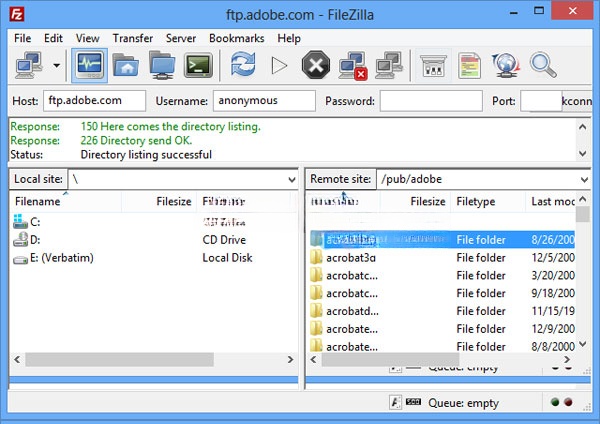Select folder dated 9/18/200
Image resolution: width=600 pixels, height=424 pixels.
[x=442, y=294]
